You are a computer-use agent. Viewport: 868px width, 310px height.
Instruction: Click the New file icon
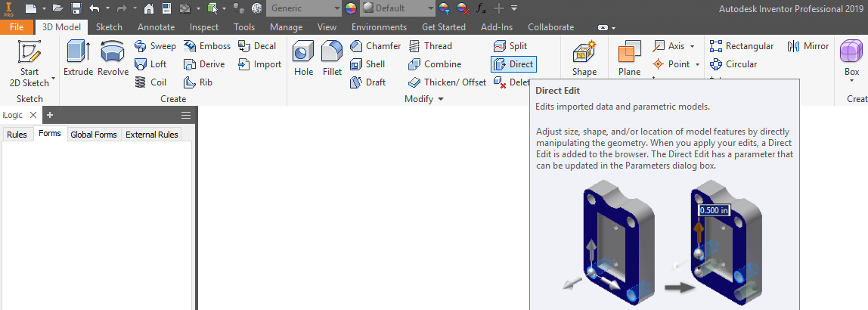pos(31,8)
